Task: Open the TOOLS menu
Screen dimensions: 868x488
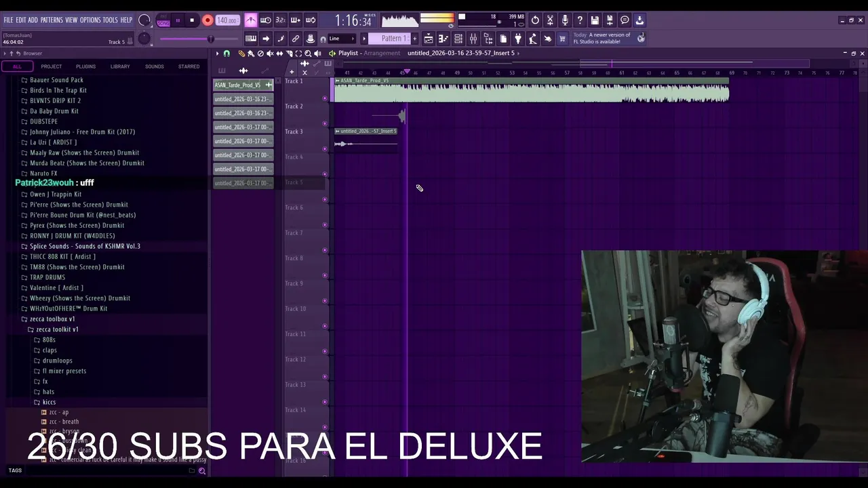Action: coord(111,20)
